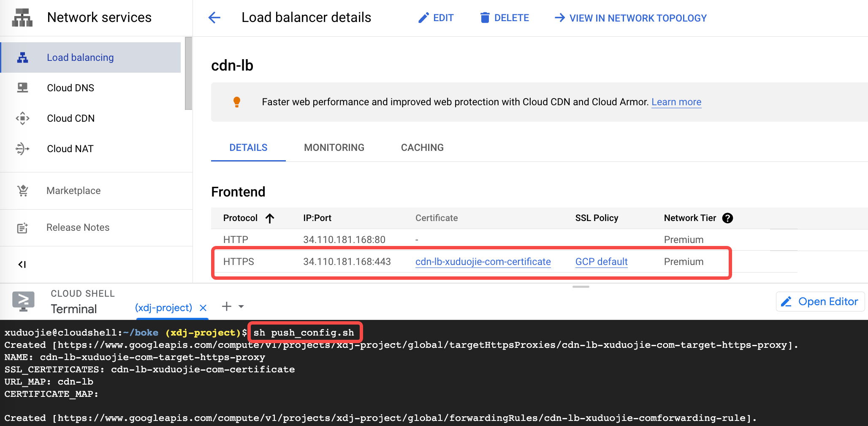Open Load balancing in the sidebar
This screenshot has height=426, width=868.
point(91,57)
